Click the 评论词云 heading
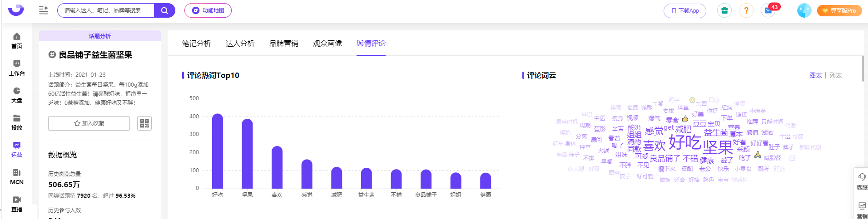 (541, 75)
